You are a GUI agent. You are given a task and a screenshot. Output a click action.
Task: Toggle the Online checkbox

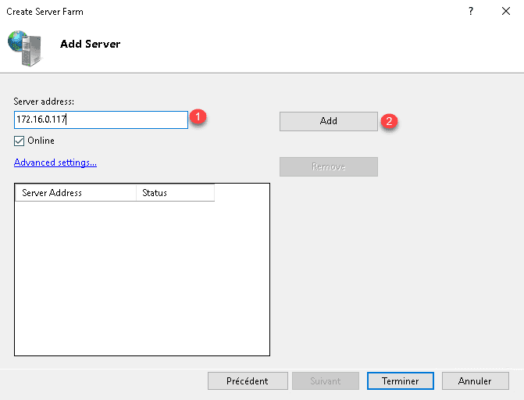click(19, 141)
